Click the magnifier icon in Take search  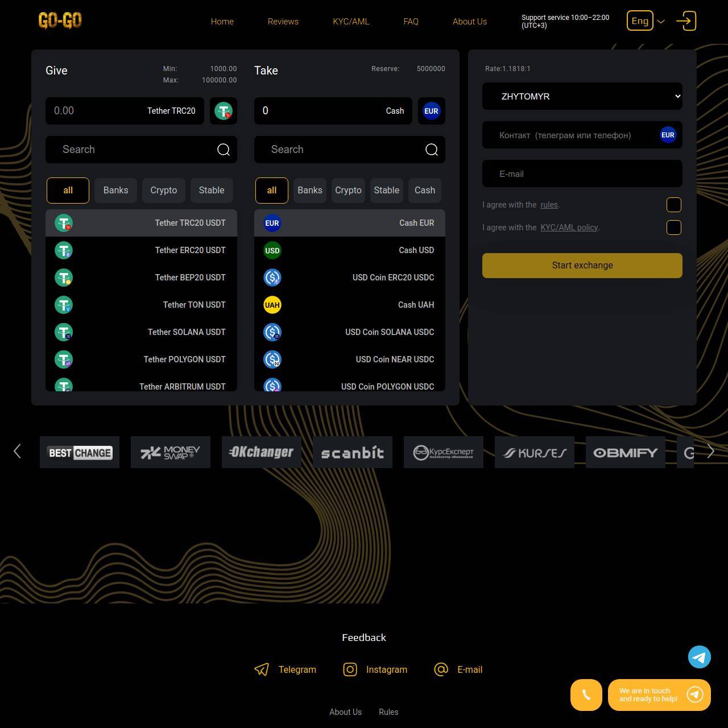432,150
